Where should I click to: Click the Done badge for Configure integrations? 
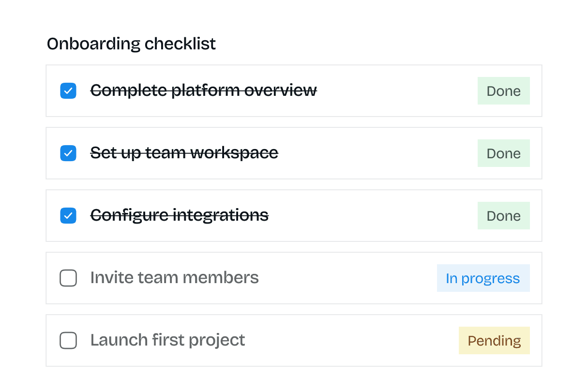click(503, 216)
